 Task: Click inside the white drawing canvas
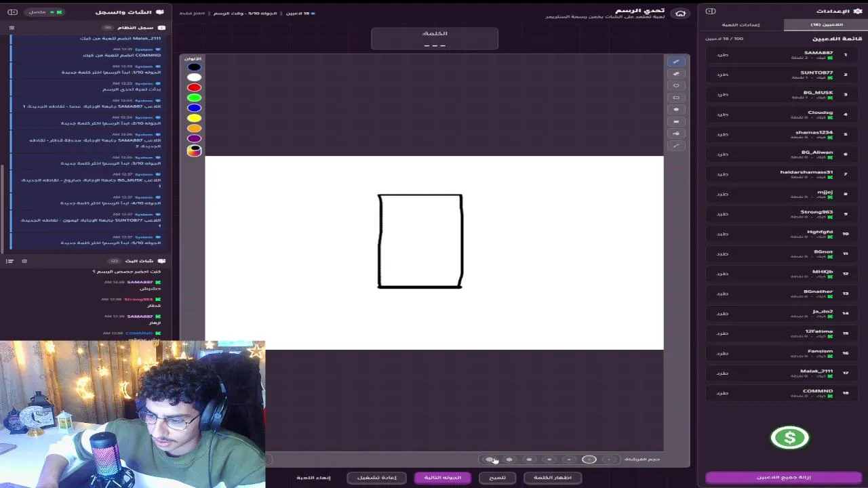[434, 253]
